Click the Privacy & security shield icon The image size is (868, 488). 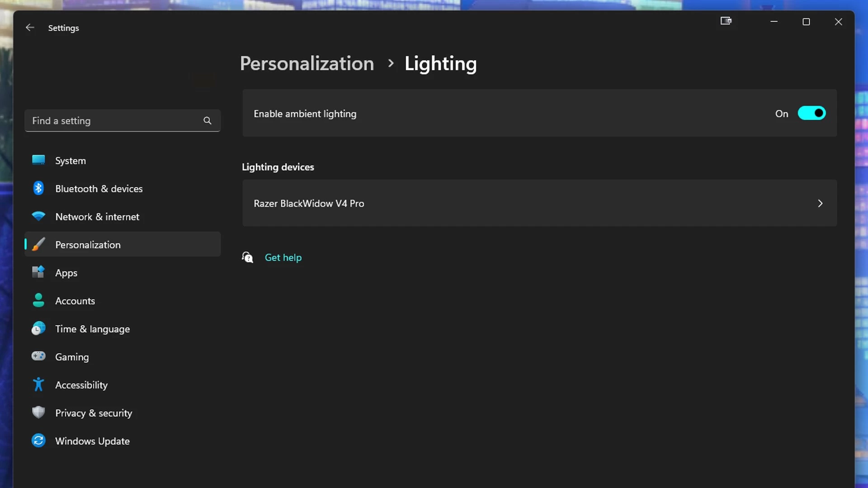coord(38,412)
